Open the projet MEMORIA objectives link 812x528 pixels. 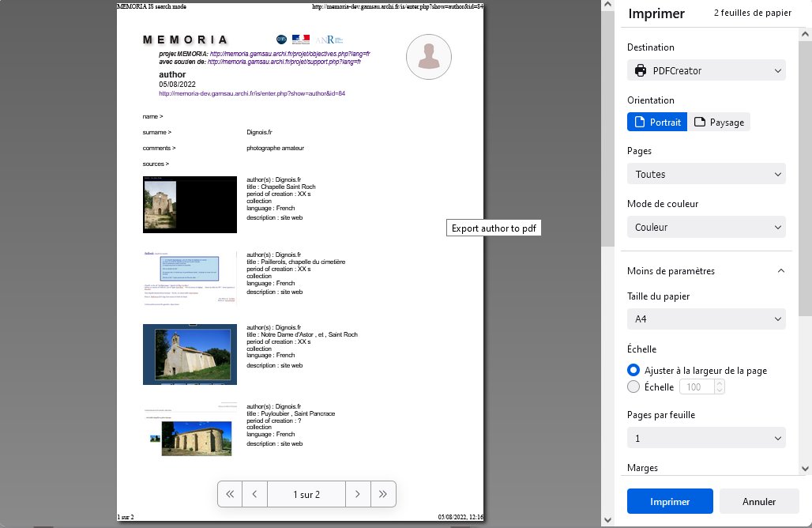pyautogui.click(x=290, y=54)
